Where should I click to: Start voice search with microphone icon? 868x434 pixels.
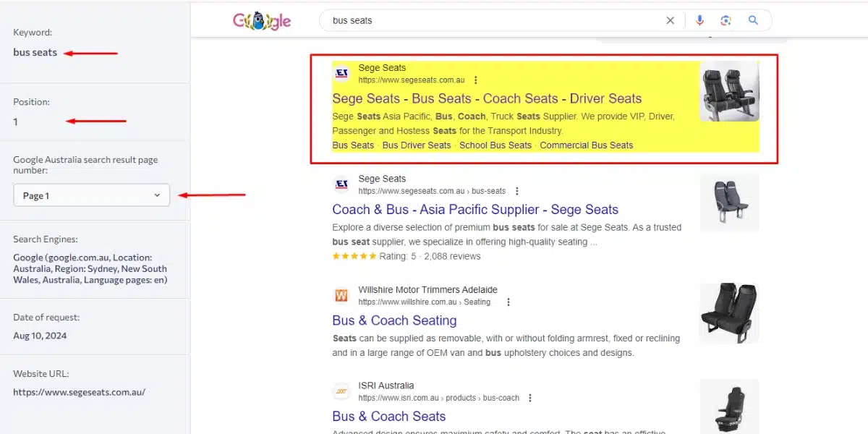(x=699, y=20)
